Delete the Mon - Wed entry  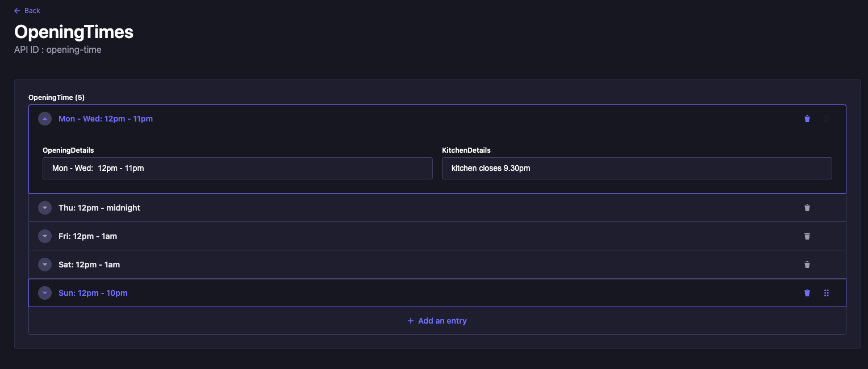807,119
